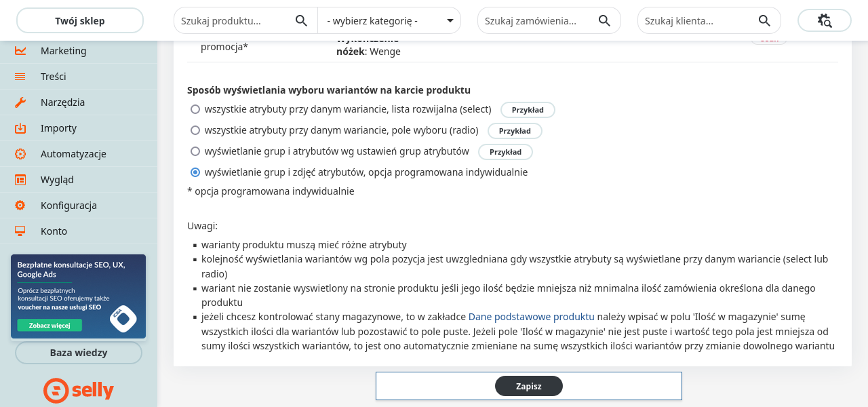Click the Konto monitor icon

coord(20,231)
